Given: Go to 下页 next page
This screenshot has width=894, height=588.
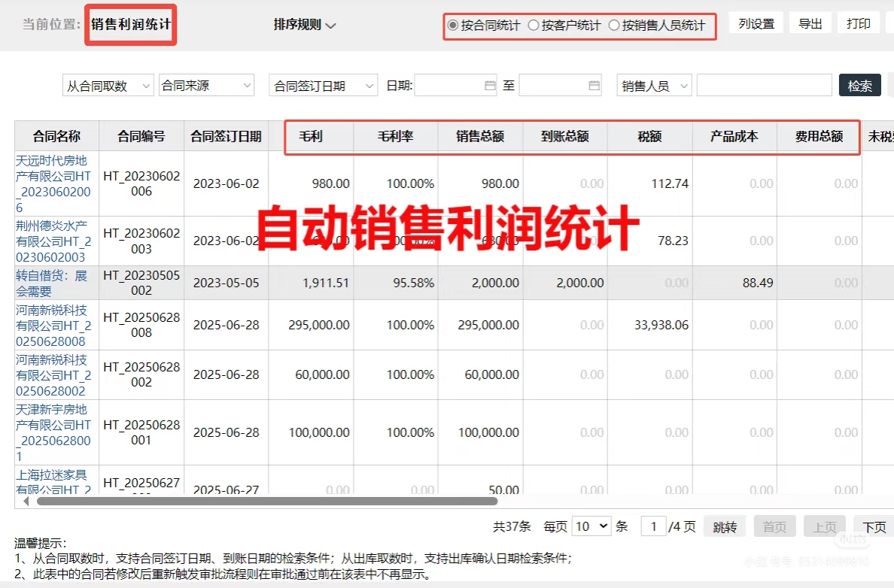Looking at the screenshot, I should click(x=874, y=527).
